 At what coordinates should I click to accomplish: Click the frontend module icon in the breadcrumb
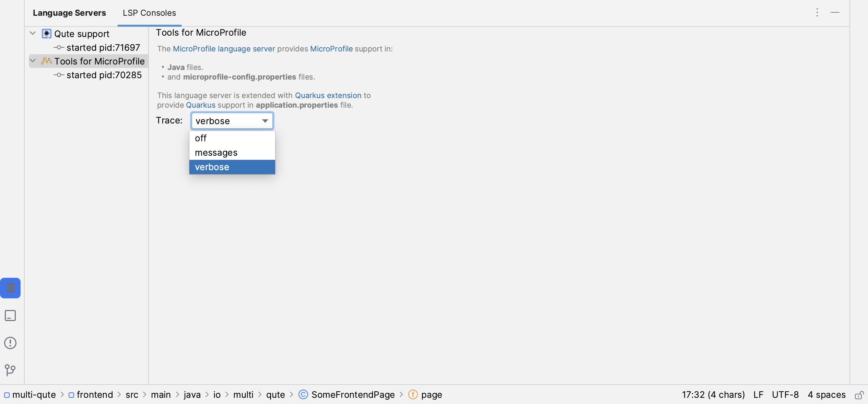pos(71,395)
